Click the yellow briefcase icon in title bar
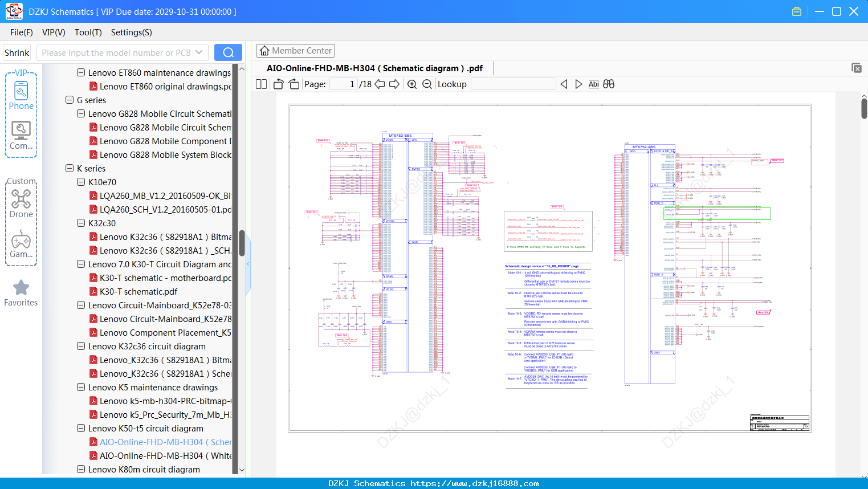The height and width of the screenshot is (489, 868). pos(797,11)
